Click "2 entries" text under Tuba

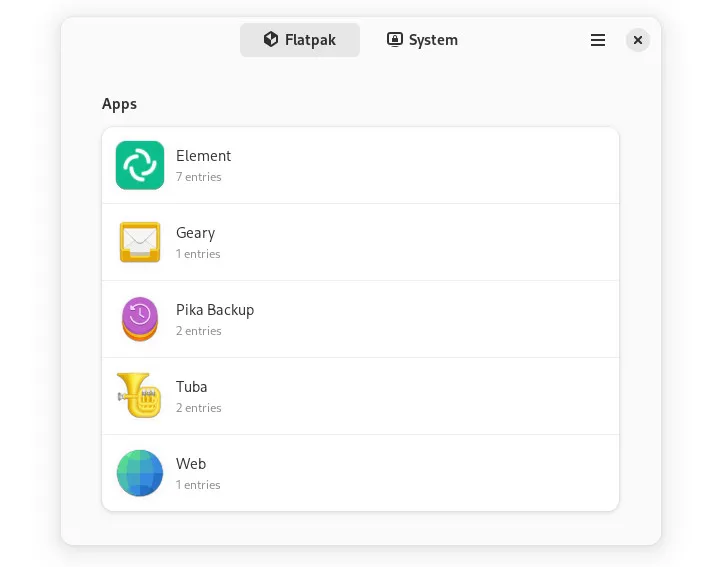199,408
